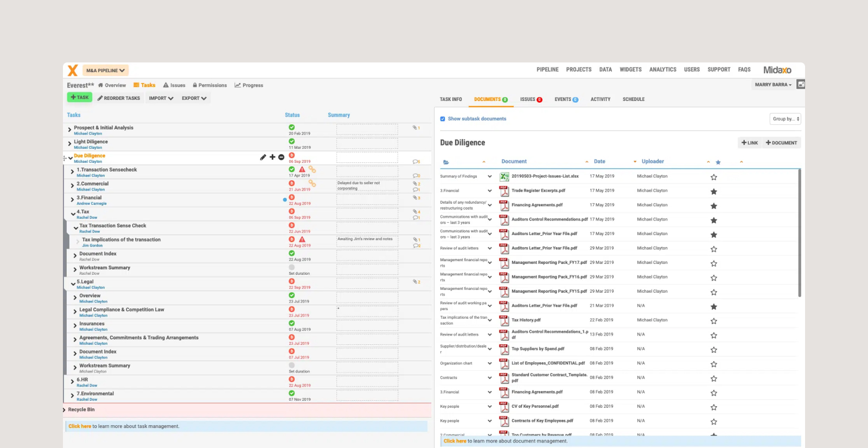Viewport: 868px width, 448px height.
Task: Click red D status icon on 3.Financial row
Action: pyautogui.click(x=292, y=198)
